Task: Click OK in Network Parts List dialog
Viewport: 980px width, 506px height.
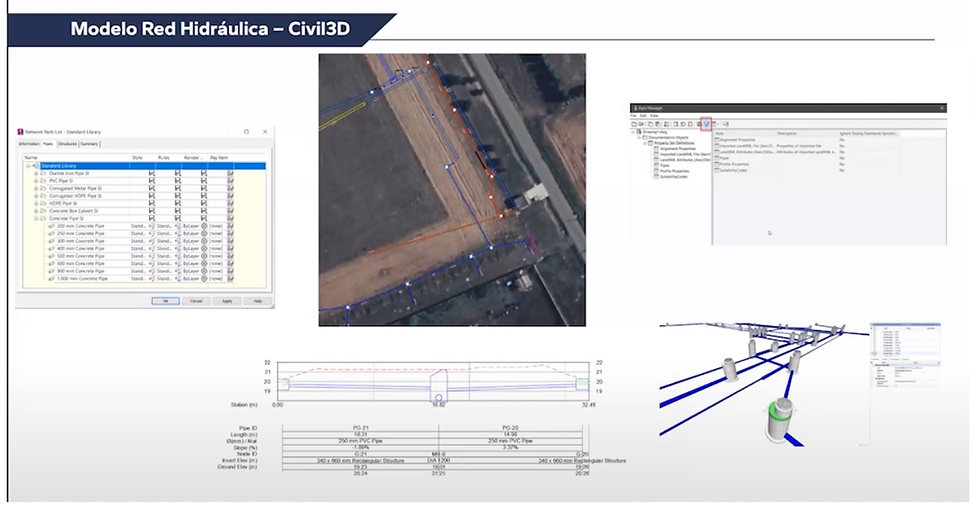Action: 166,301
